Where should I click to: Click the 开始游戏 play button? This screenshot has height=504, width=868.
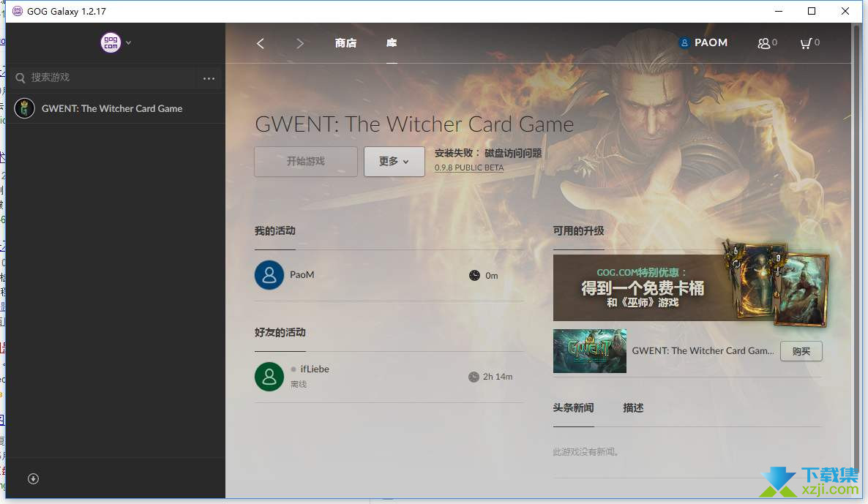click(306, 162)
